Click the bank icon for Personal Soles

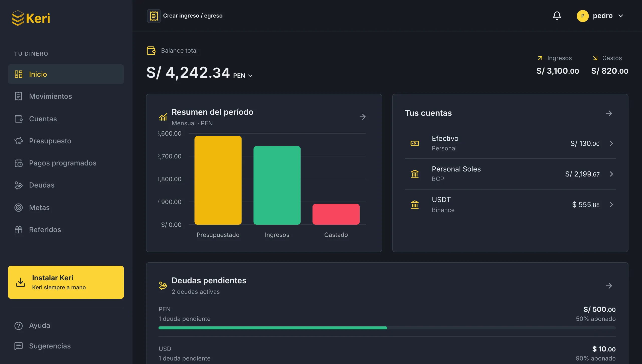(415, 174)
